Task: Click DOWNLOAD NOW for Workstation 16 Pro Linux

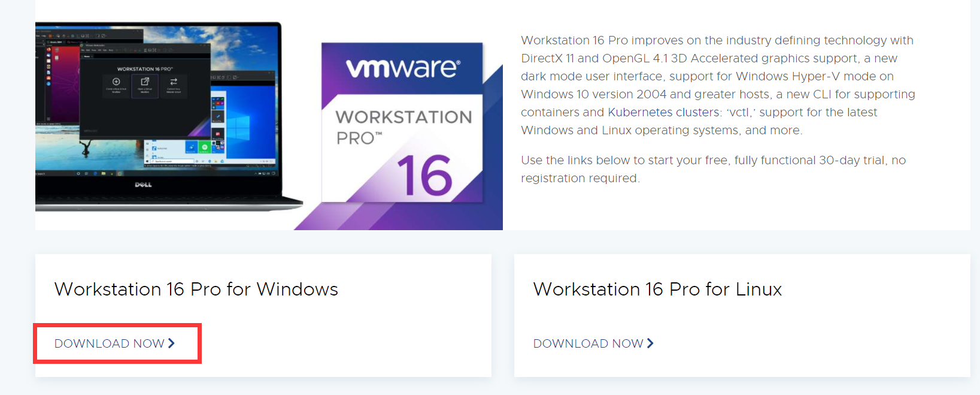Action: pyautogui.click(x=593, y=343)
